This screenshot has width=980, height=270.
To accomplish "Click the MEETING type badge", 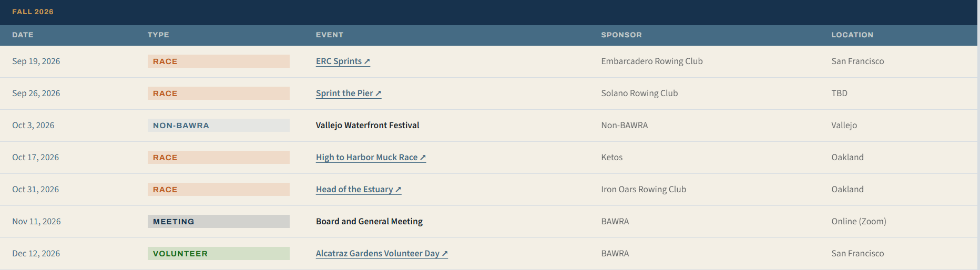I will (219, 222).
